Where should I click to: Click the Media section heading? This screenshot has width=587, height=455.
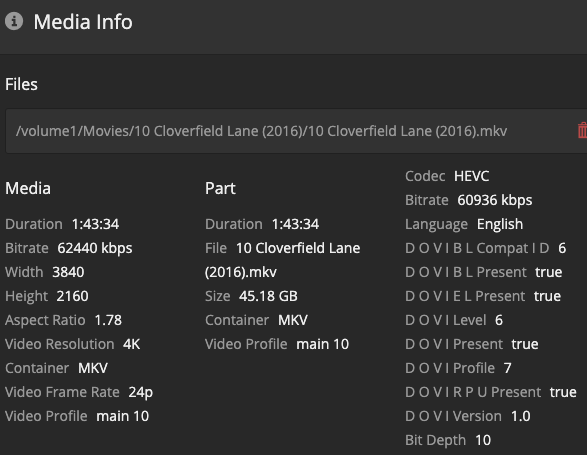tap(28, 188)
